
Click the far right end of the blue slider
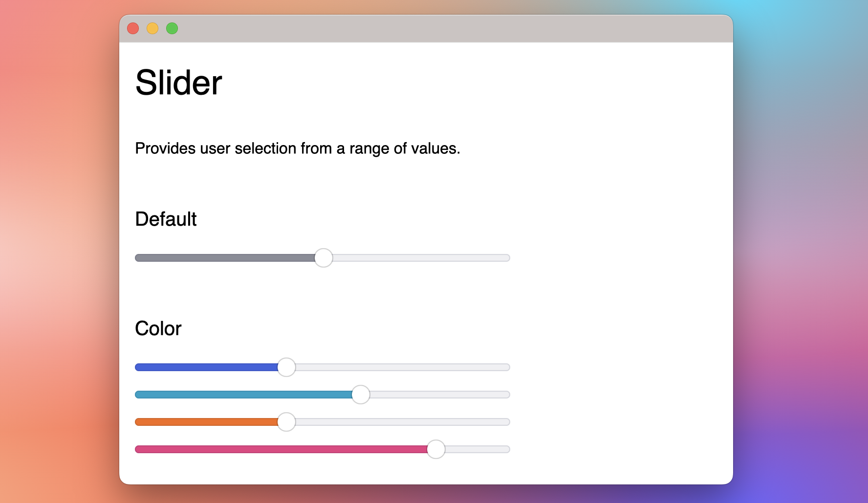pyautogui.click(x=506, y=367)
